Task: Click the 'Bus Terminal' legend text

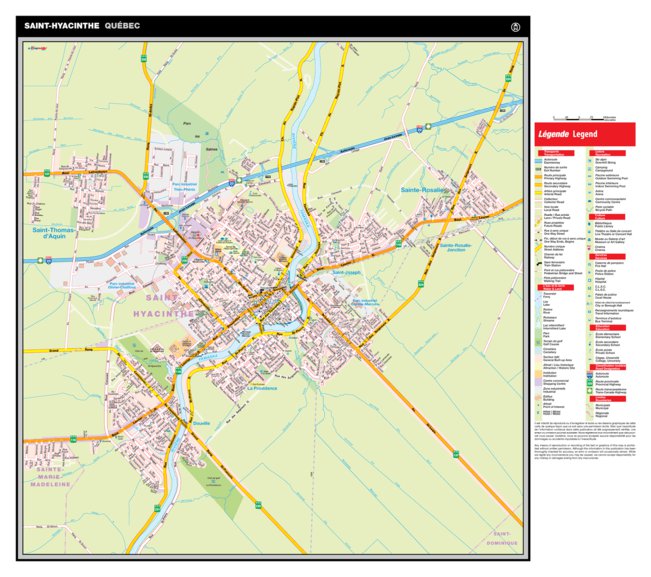Action: [x=603, y=321]
